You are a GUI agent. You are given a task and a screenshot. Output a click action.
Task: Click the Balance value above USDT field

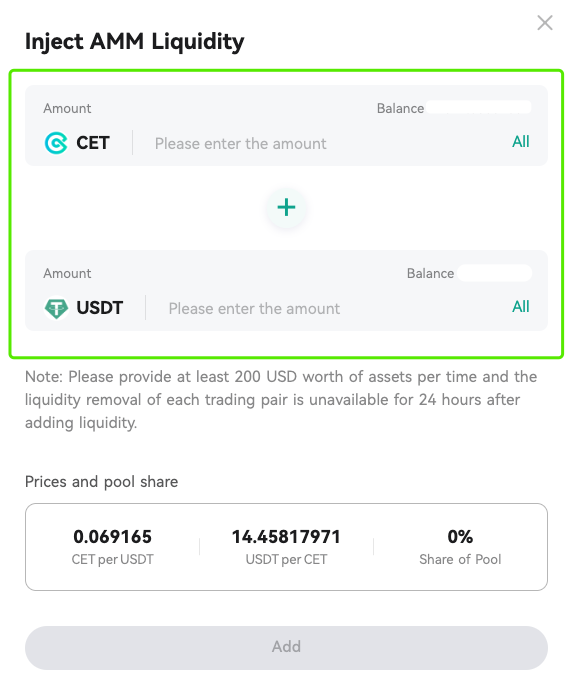click(x=494, y=273)
